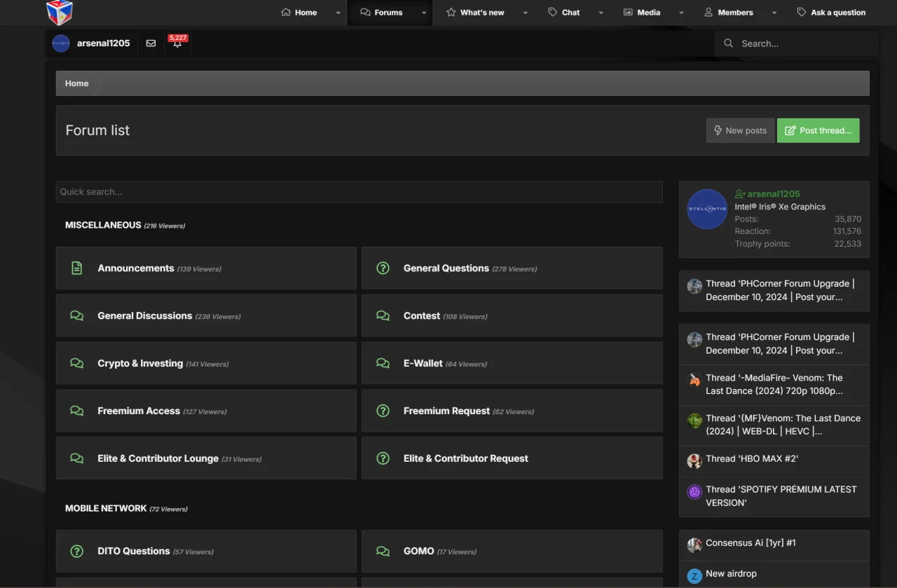This screenshot has width=897, height=588.
Task: Click the Ask a question link
Action: 831,13
